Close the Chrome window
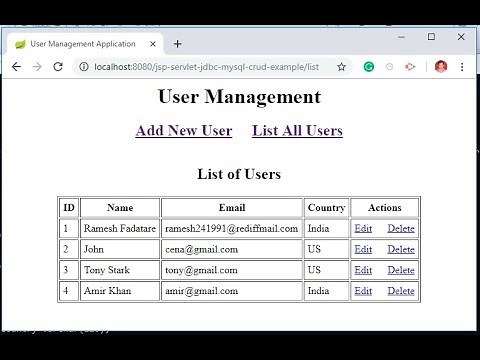 tap(461, 37)
